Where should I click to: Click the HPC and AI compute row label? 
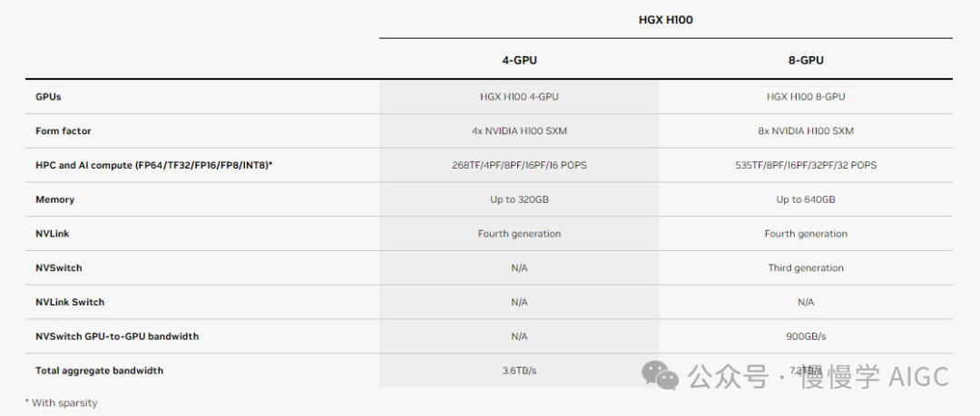point(154,165)
